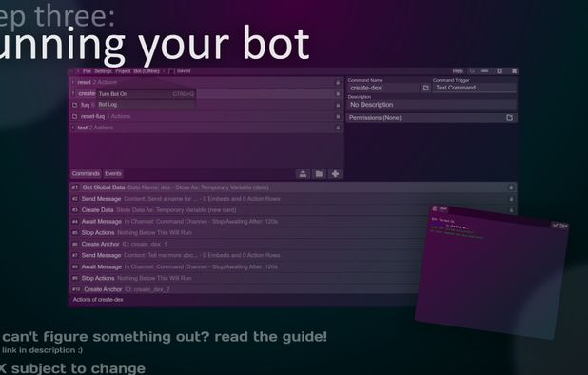
Task: Click the plus icon to add command
Action: (x=335, y=174)
